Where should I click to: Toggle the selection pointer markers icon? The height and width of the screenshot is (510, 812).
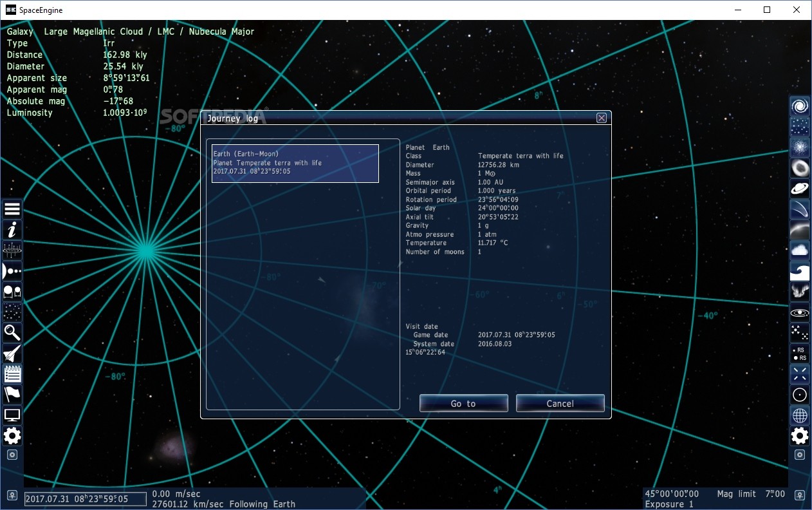click(x=800, y=374)
